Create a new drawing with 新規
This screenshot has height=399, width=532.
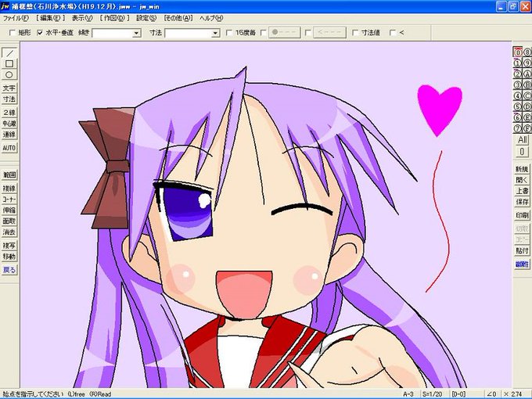pyautogui.click(x=522, y=169)
